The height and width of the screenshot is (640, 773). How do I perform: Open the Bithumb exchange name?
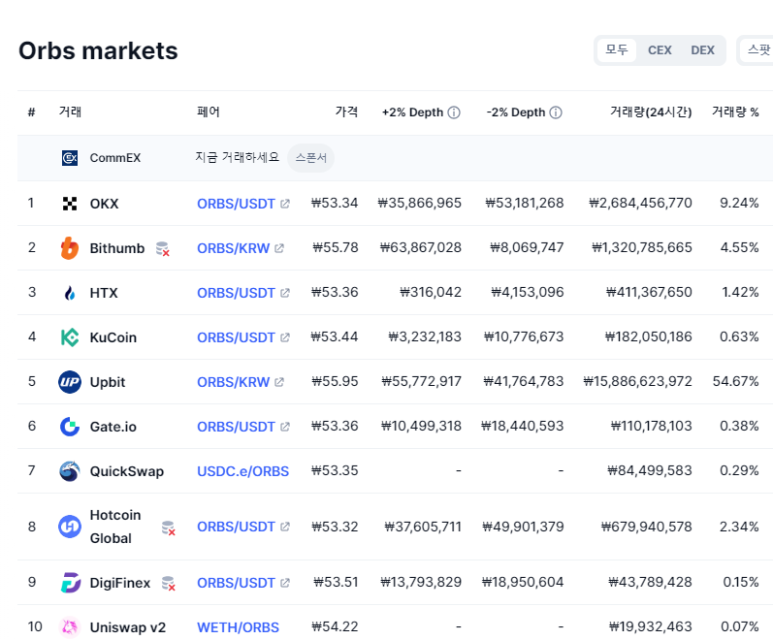click(117, 248)
